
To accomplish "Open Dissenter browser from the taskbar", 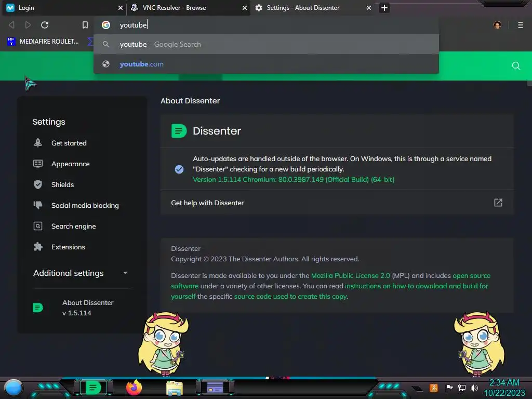I will click(94, 388).
